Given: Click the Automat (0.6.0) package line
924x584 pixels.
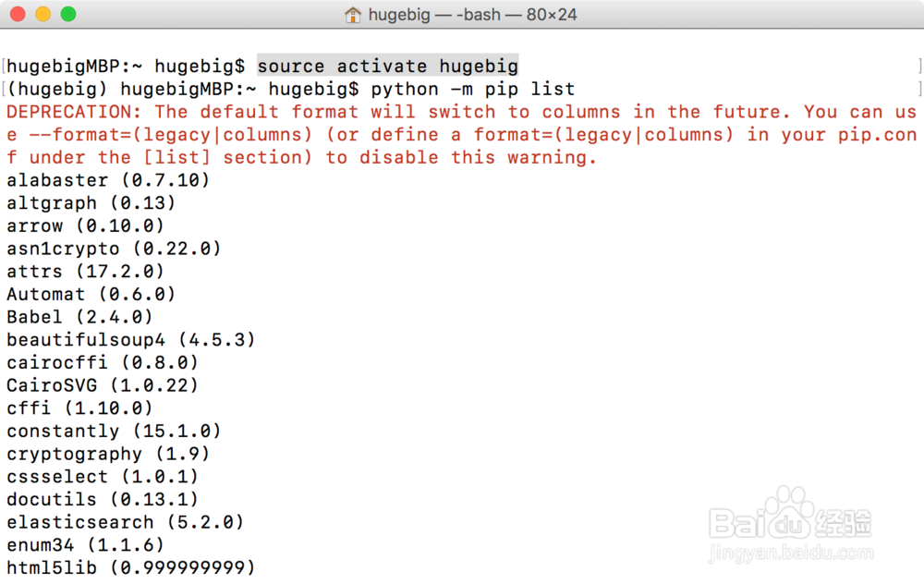Looking at the screenshot, I should click(91, 294).
